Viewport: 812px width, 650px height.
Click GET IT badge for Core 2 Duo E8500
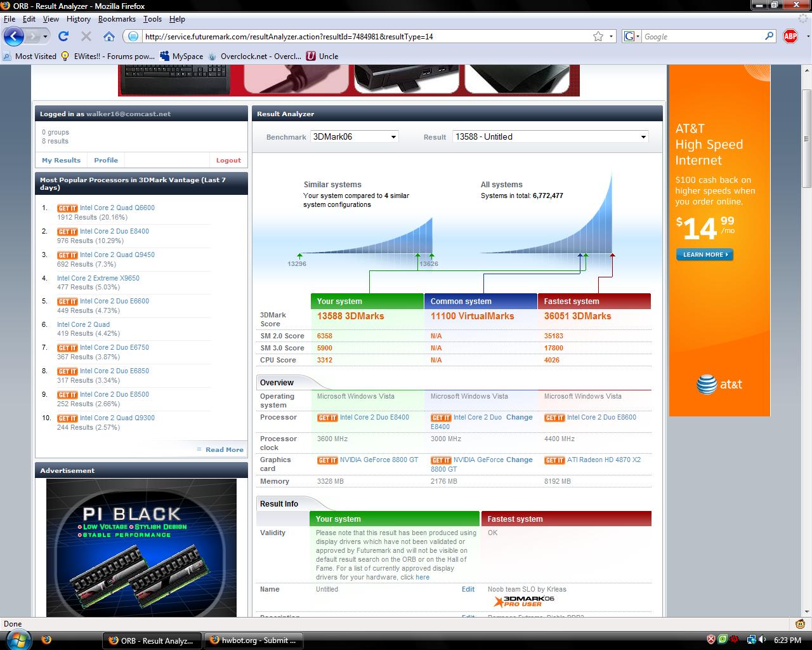tap(67, 395)
